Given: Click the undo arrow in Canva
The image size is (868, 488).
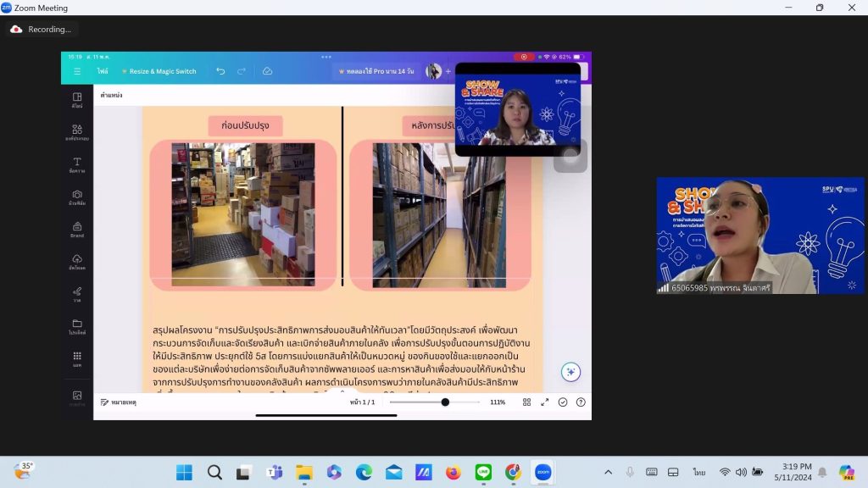Looking at the screenshot, I should coord(220,71).
